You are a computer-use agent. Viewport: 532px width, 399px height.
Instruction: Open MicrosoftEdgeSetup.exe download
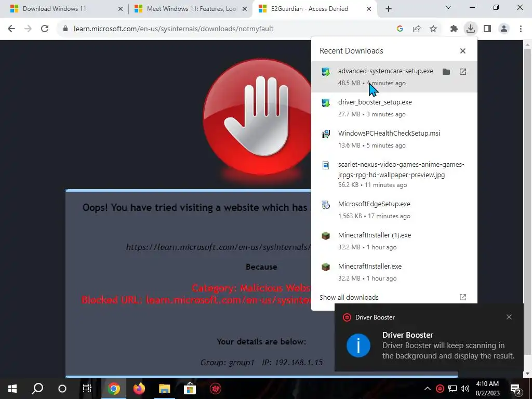[394, 210]
